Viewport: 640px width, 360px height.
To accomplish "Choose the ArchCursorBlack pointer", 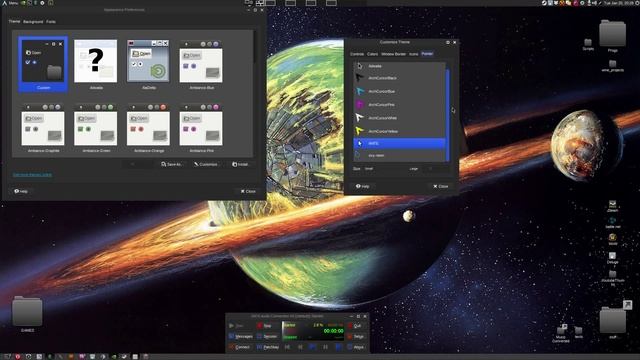I will (x=399, y=78).
